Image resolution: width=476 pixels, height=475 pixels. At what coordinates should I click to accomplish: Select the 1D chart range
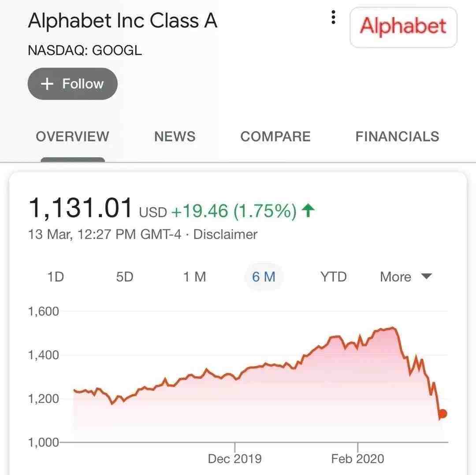click(56, 277)
